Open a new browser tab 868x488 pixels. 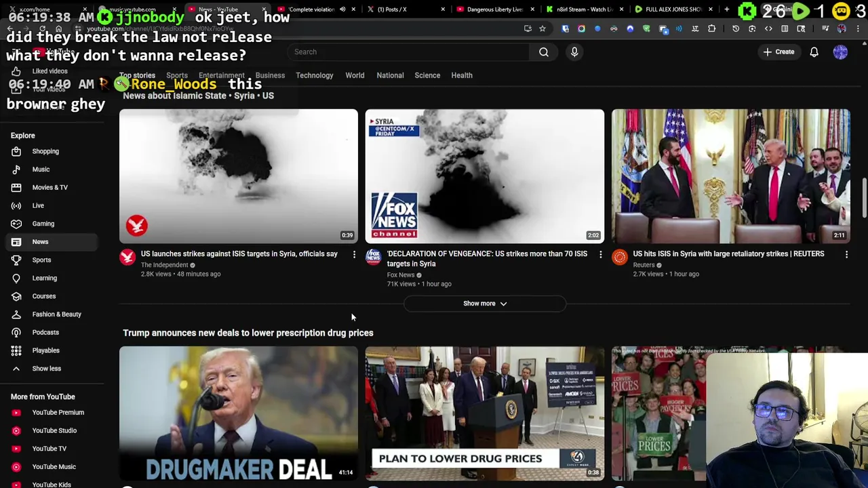tap(727, 9)
